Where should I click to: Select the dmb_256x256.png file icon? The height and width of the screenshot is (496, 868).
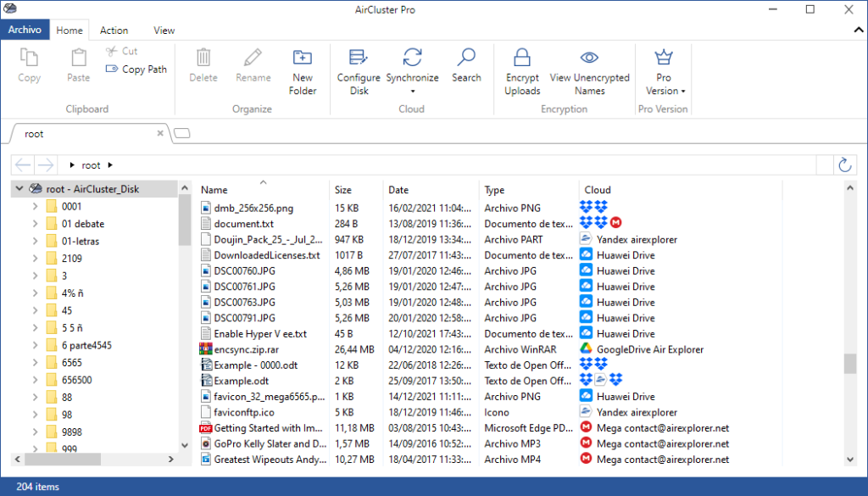point(206,208)
